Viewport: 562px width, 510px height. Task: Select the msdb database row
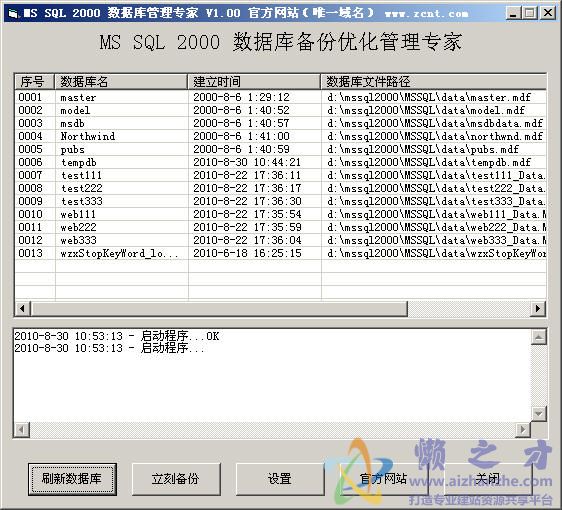pyautogui.click(x=281, y=123)
